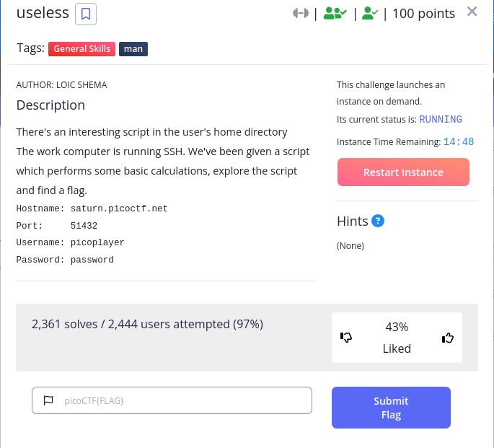Viewport: 494px width, 448px height.
Task: Click the hostname saturn.picoctf.net text
Action: pyautogui.click(x=119, y=208)
